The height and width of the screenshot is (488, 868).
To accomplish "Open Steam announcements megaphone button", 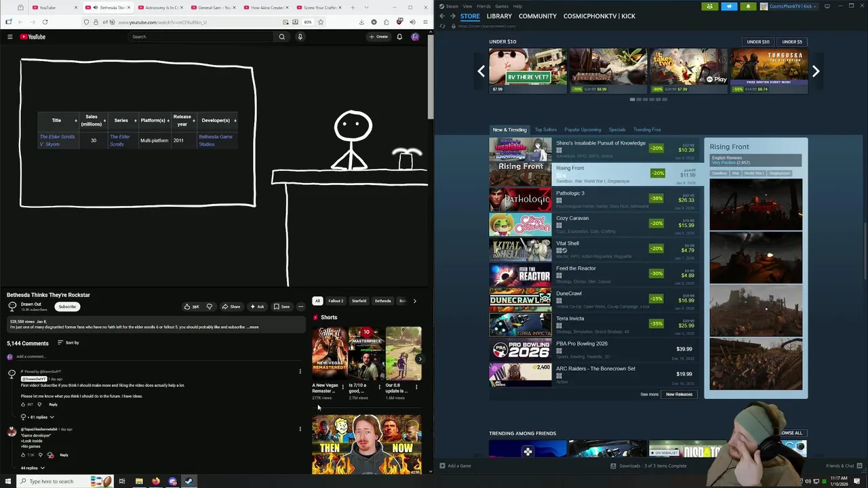I will [729, 6].
